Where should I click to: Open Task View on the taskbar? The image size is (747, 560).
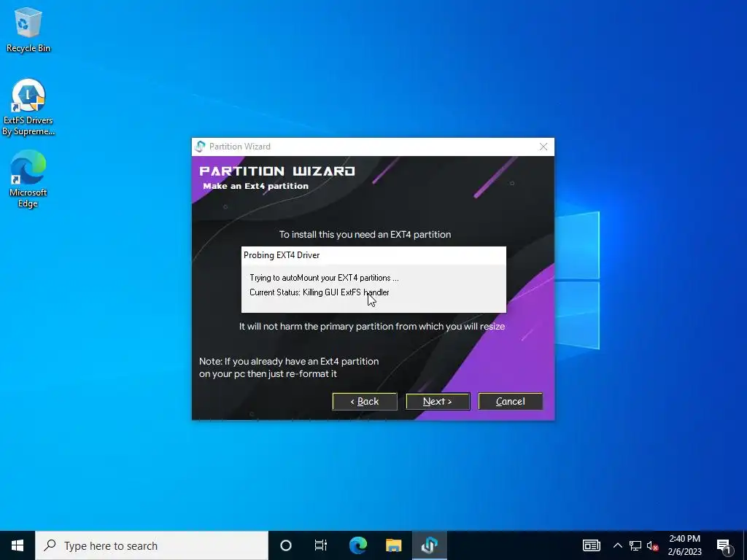click(321, 545)
